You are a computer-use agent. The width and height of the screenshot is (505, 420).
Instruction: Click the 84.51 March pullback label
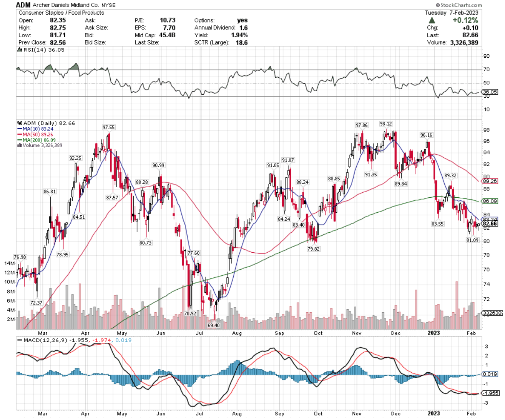[x=79, y=217]
